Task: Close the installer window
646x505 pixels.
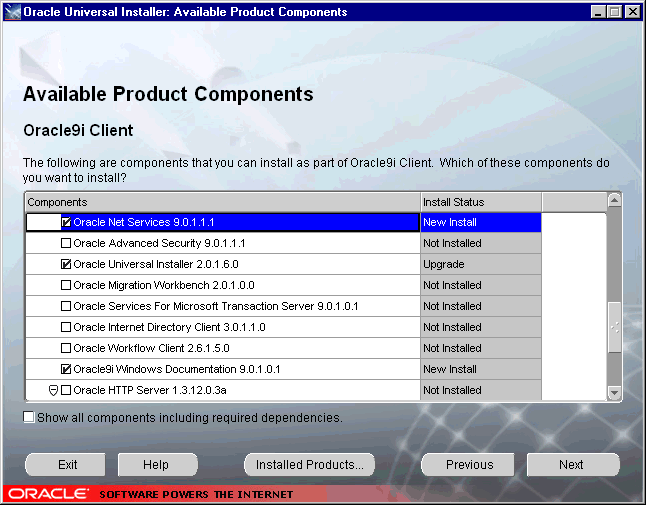Action: [632, 12]
